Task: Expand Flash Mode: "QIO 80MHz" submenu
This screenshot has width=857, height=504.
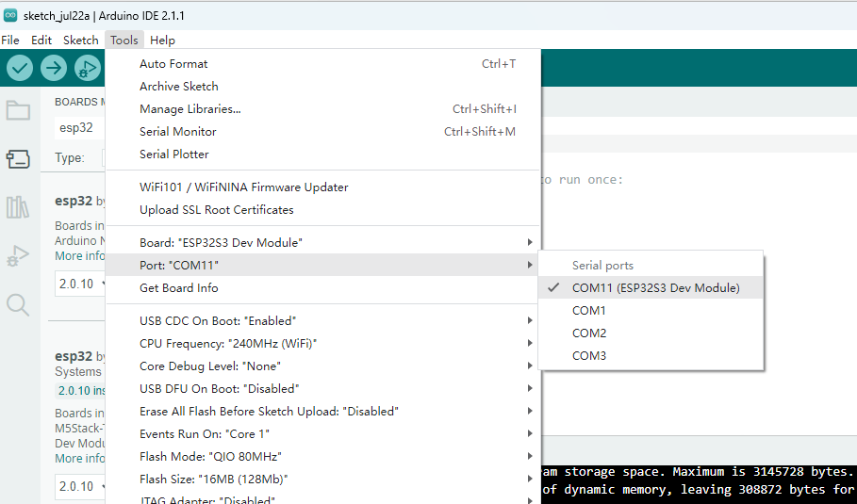Action: [x=323, y=457]
